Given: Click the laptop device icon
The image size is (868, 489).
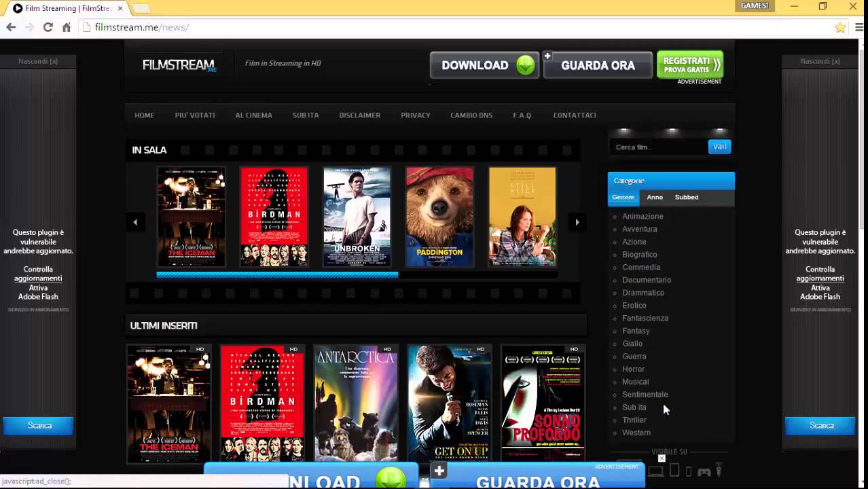Looking at the screenshot, I should [655, 471].
